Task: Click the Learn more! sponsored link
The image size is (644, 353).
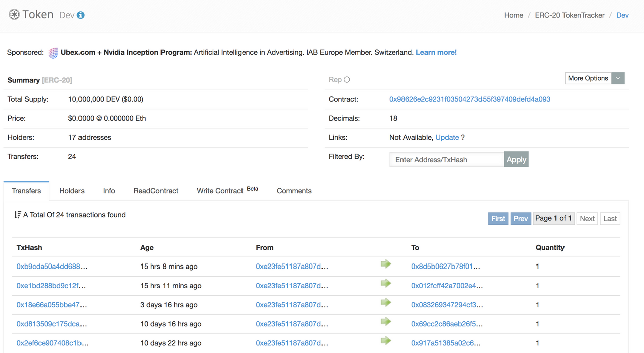Action: coord(436,52)
